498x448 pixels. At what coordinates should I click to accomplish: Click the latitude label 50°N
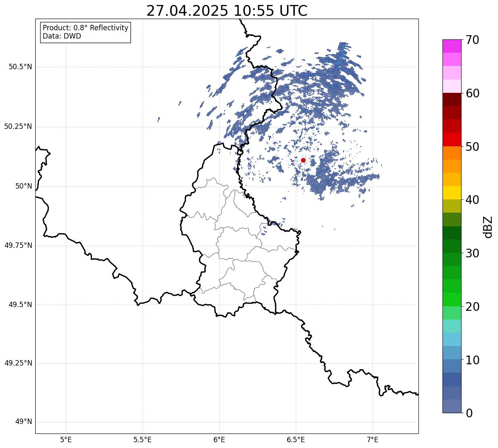(24, 186)
